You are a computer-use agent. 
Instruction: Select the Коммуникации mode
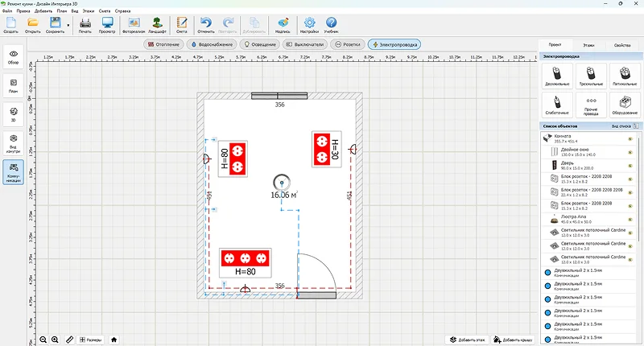pos(13,172)
